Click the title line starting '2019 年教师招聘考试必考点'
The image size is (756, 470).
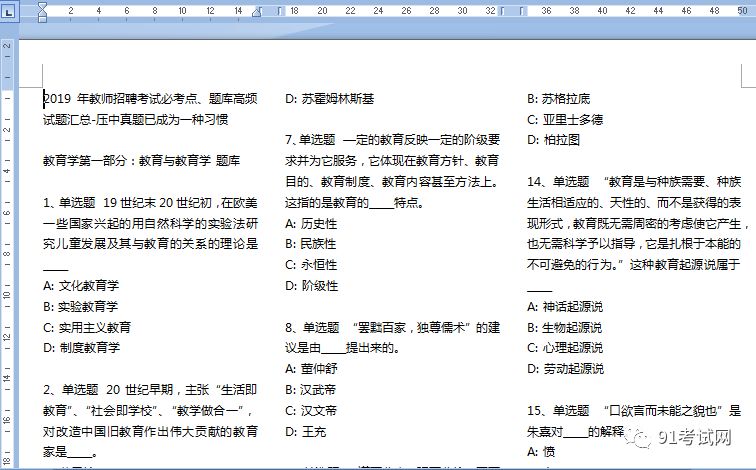click(x=150, y=99)
